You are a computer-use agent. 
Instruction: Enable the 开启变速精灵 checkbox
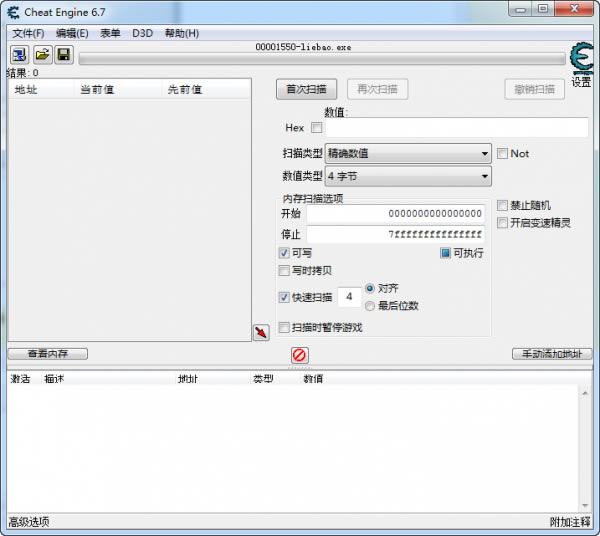coord(502,223)
